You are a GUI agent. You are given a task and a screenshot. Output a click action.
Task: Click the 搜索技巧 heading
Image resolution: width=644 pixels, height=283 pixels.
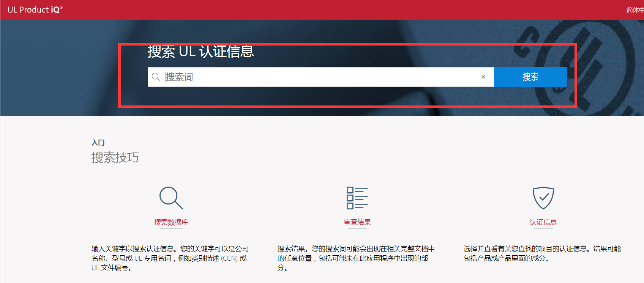(x=115, y=157)
